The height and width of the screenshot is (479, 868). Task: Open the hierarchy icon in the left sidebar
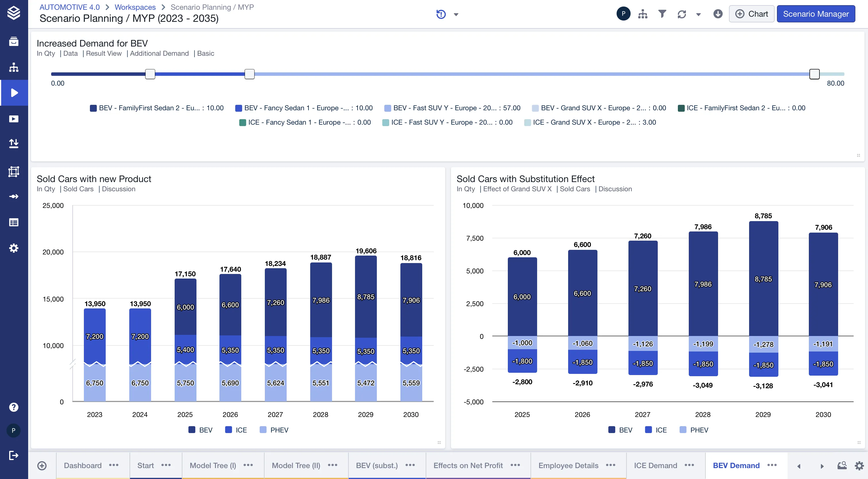click(x=14, y=67)
